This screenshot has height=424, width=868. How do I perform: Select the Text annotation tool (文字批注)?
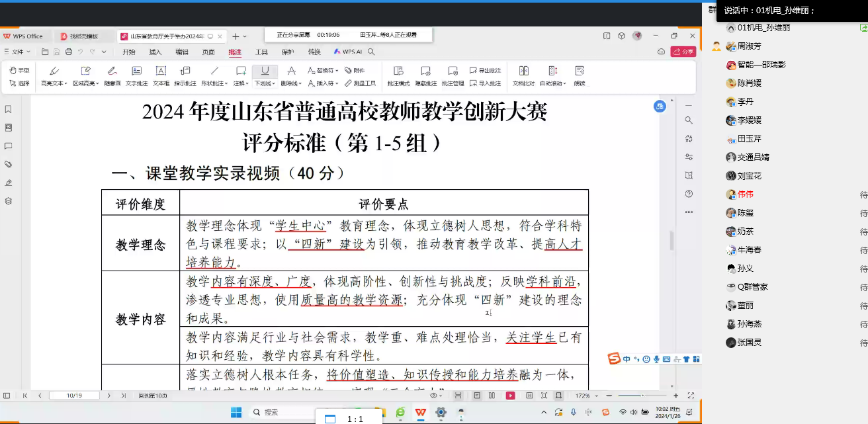(x=136, y=75)
